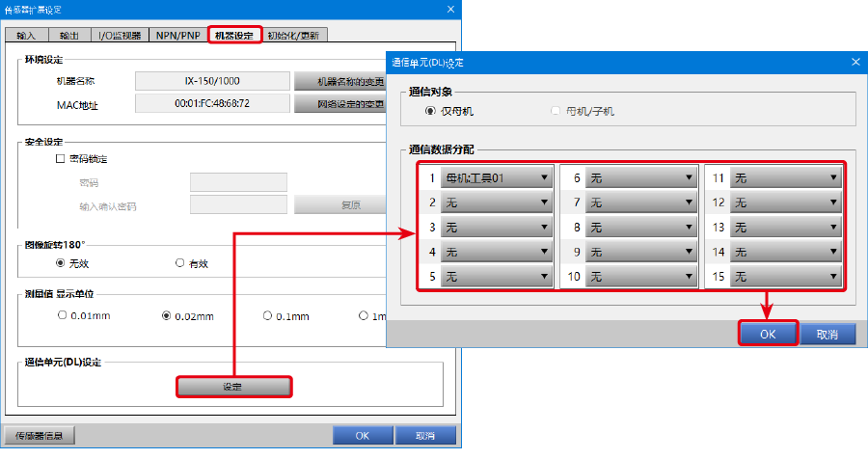
Task: Open the dropdown for data slot 11
Action: click(x=786, y=177)
